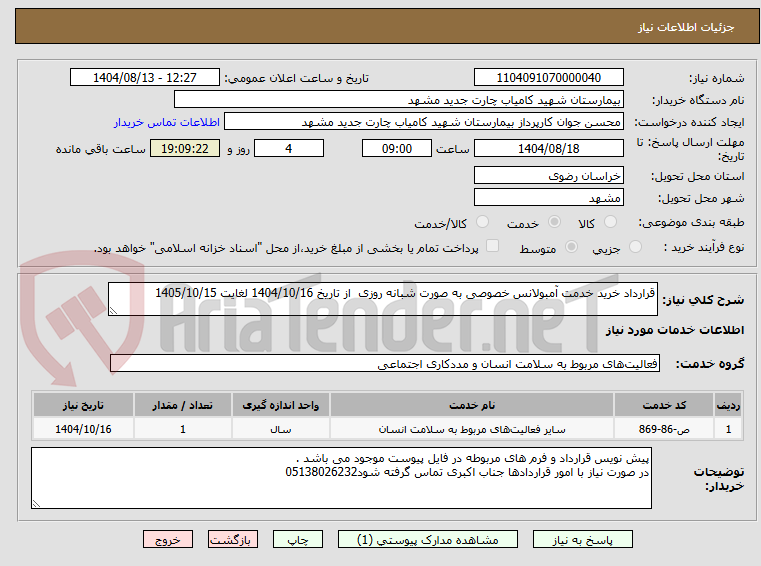Click the resize handle of توضیحات خریدار box
The height and width of the screenshot is (566, 761).
pos(36,504)
